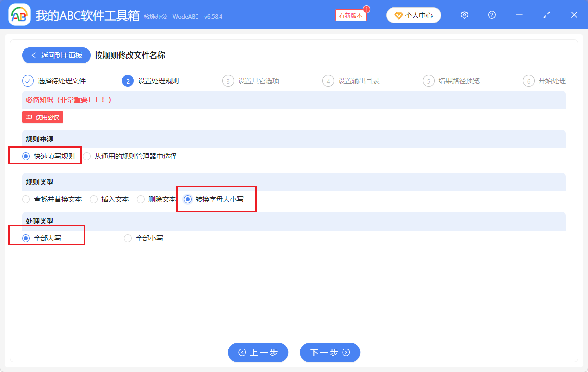
Task: Open 个人中心 with the crown icon
Action: (x=413, y=15)
